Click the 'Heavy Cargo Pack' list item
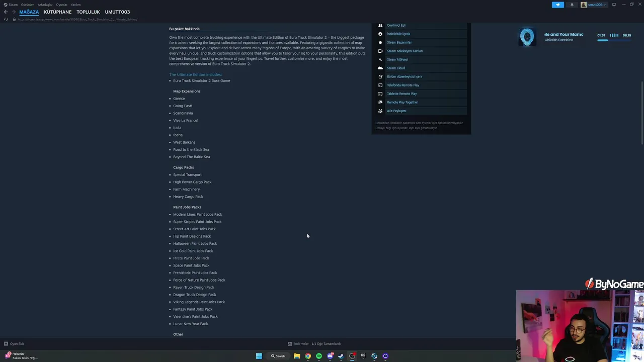This screenshot has height=362, width=644. coord(188,197)
